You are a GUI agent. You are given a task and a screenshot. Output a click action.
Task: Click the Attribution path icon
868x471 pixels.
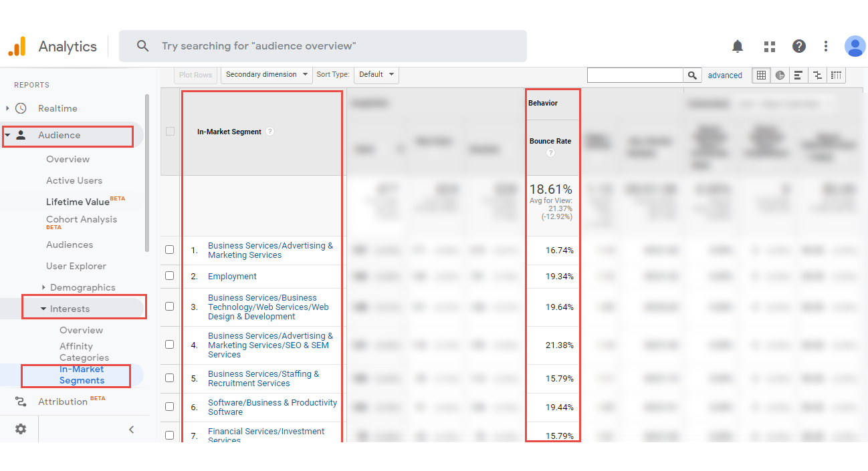[21, 402]
